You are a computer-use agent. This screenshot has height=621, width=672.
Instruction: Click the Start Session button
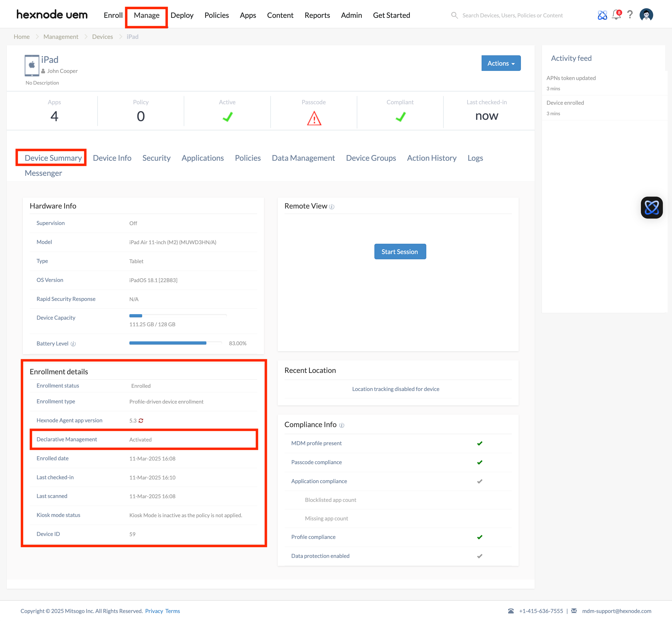click(400, 251)
